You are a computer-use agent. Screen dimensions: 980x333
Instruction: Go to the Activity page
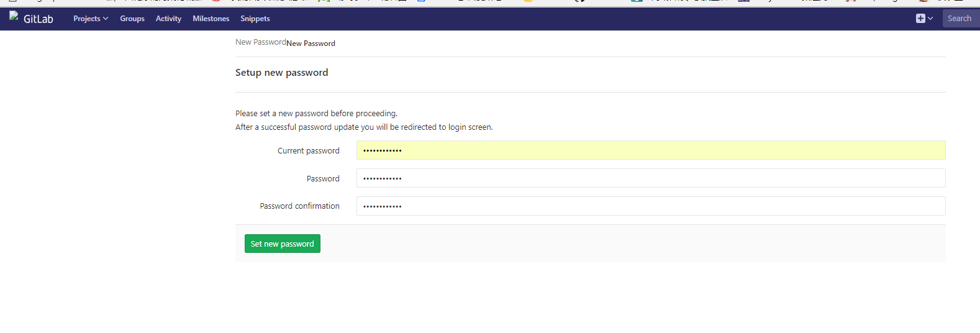pyautogui.click(x=168, y=19)
